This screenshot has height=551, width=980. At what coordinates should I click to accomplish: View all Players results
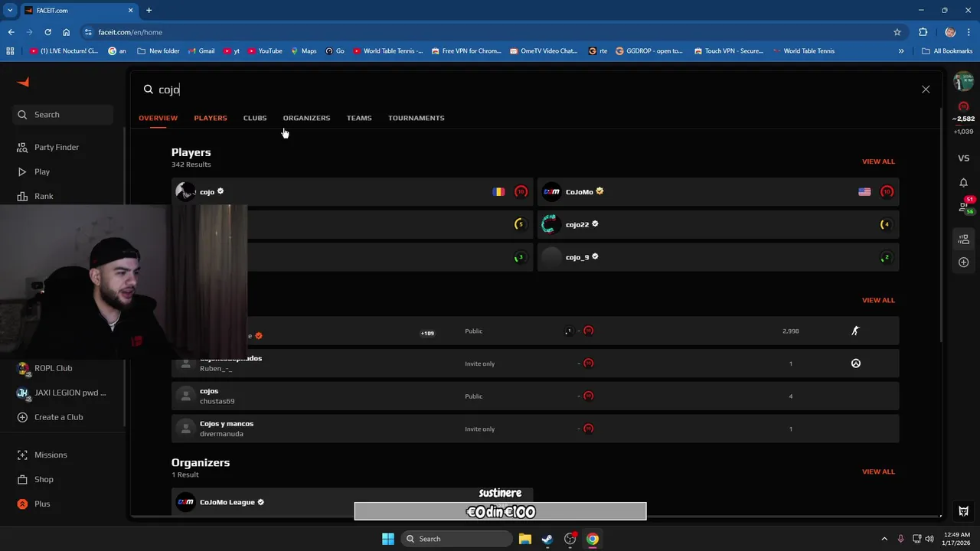[878, 161]
